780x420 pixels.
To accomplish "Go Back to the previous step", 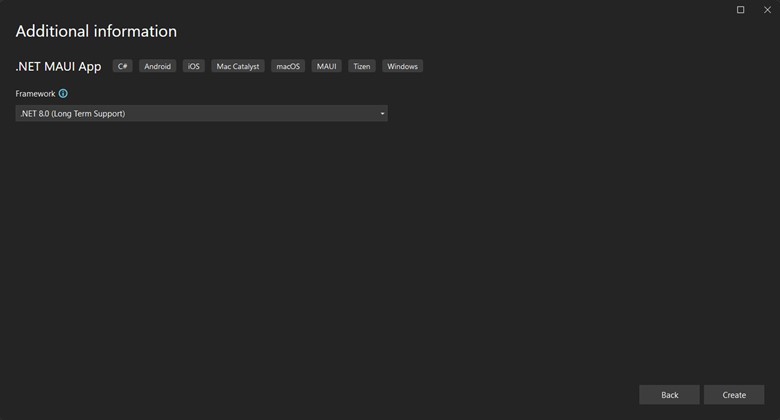I will [x=669, y=395].
